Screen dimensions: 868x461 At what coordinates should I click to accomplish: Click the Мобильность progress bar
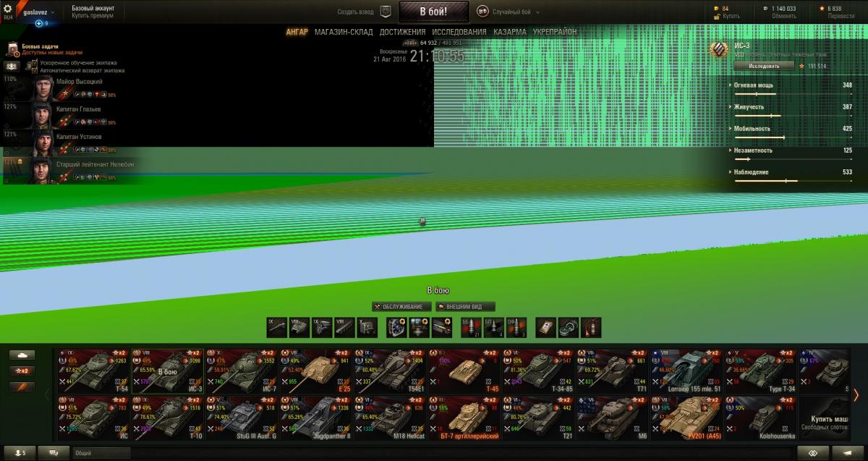click(793, 138)
